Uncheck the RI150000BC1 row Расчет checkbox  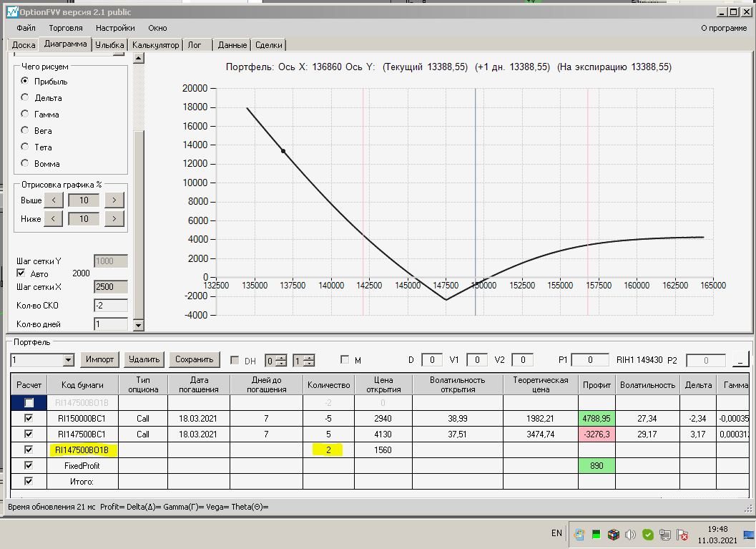pyautogui.click(x=29, y=418)
